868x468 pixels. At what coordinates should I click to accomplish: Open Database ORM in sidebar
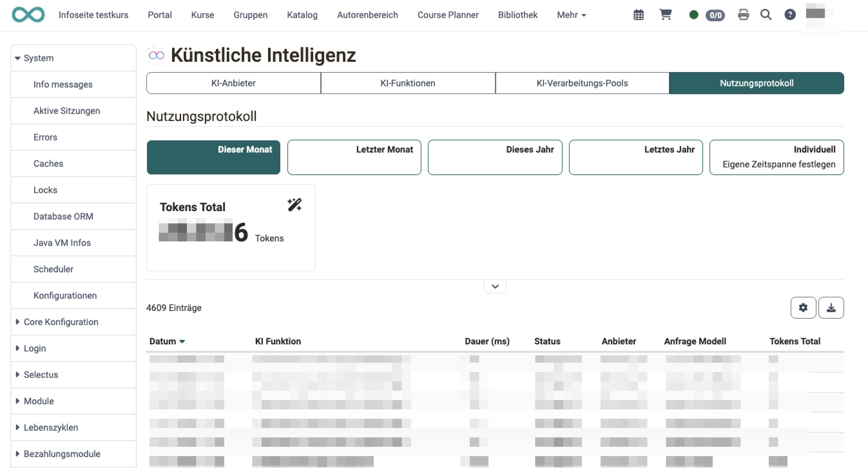point(73,216)
